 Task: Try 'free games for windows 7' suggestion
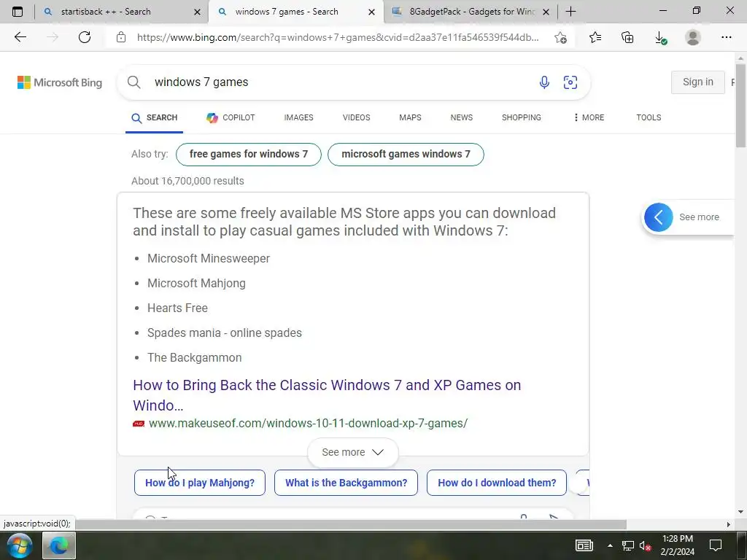coord(249,155)
